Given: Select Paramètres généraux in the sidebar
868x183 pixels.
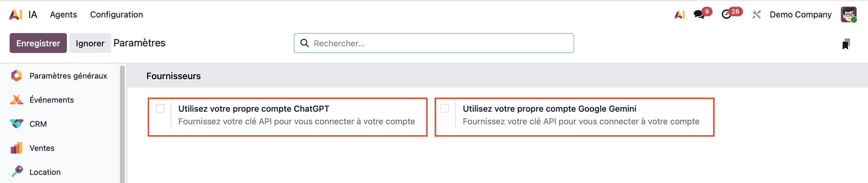Looking at the screenshot, I should pos(68,76).
